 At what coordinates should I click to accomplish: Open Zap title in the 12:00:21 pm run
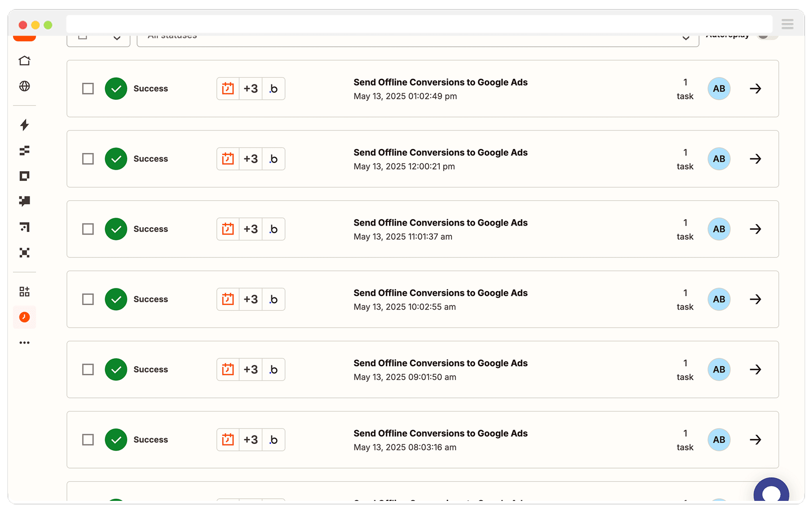[x=440, y=153]
